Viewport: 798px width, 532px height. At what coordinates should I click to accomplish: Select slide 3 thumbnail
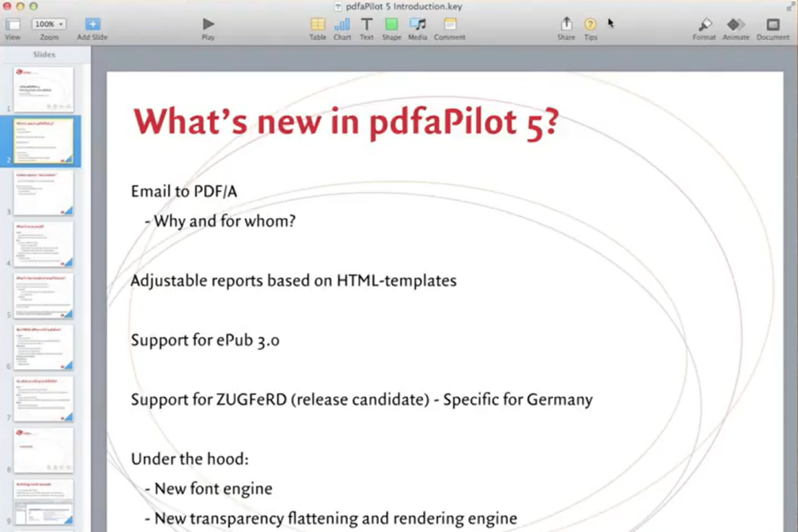coord(43,193)
